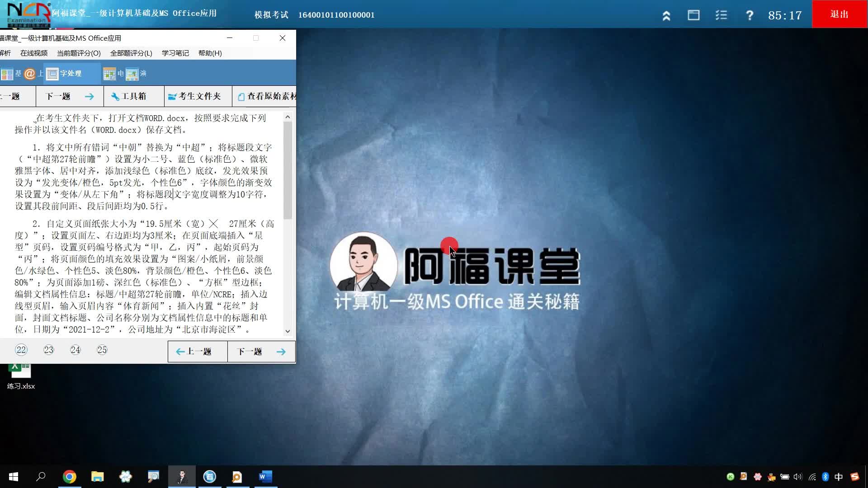
Task: Click the green K tray icon
Action: (x=730, y=477)
